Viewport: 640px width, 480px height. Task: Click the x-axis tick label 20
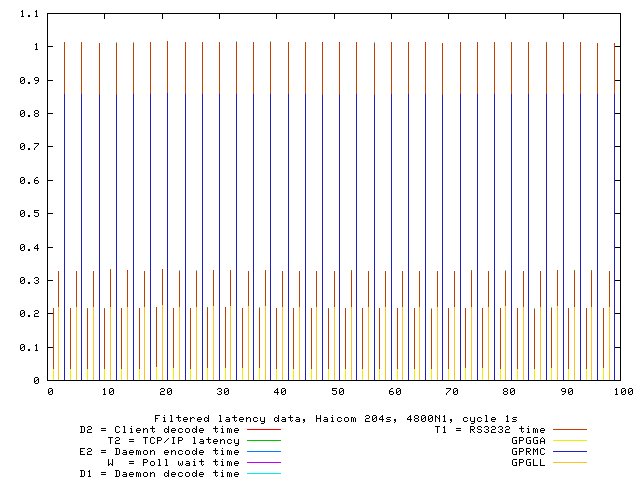tap(165, 392)
